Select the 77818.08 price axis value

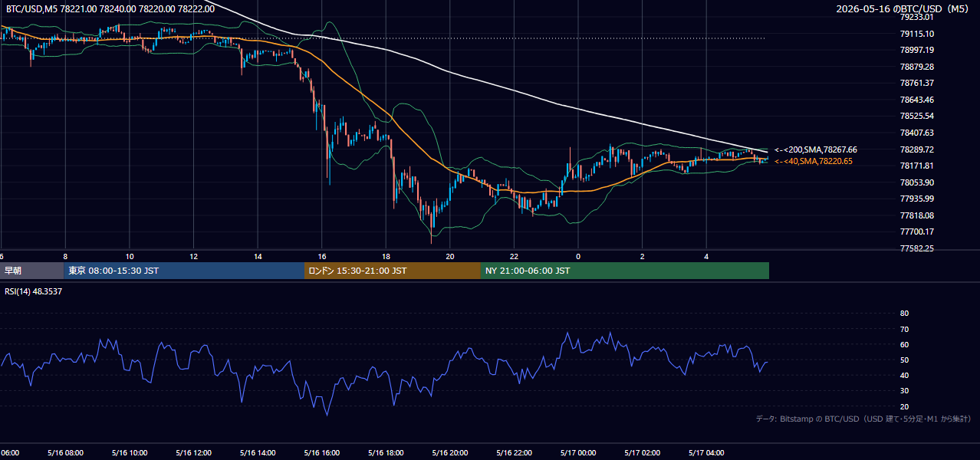tap(916, 215)
